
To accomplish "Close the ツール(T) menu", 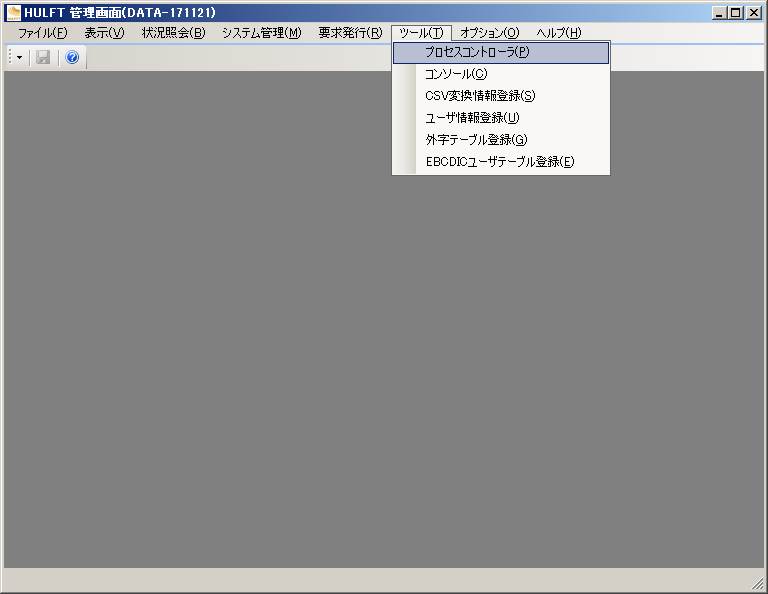I will 421,33.
